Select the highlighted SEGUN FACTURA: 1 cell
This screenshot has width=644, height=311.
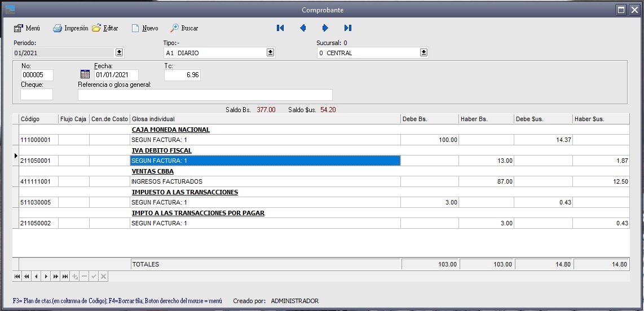click(265, 161)
